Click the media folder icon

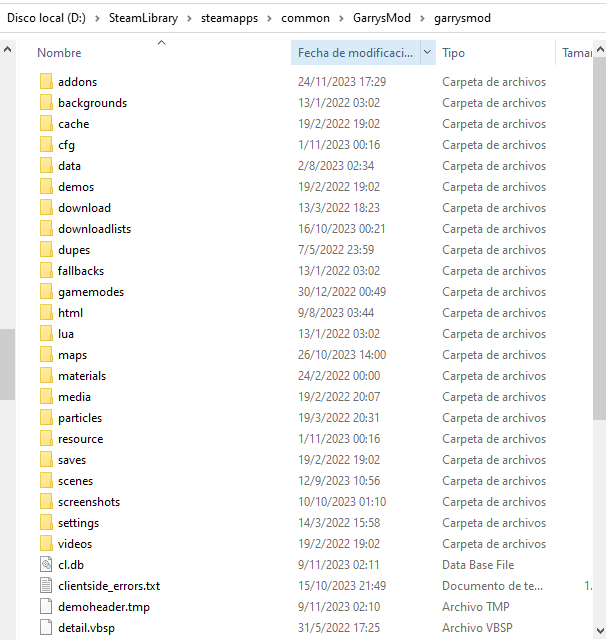(46, 397)
